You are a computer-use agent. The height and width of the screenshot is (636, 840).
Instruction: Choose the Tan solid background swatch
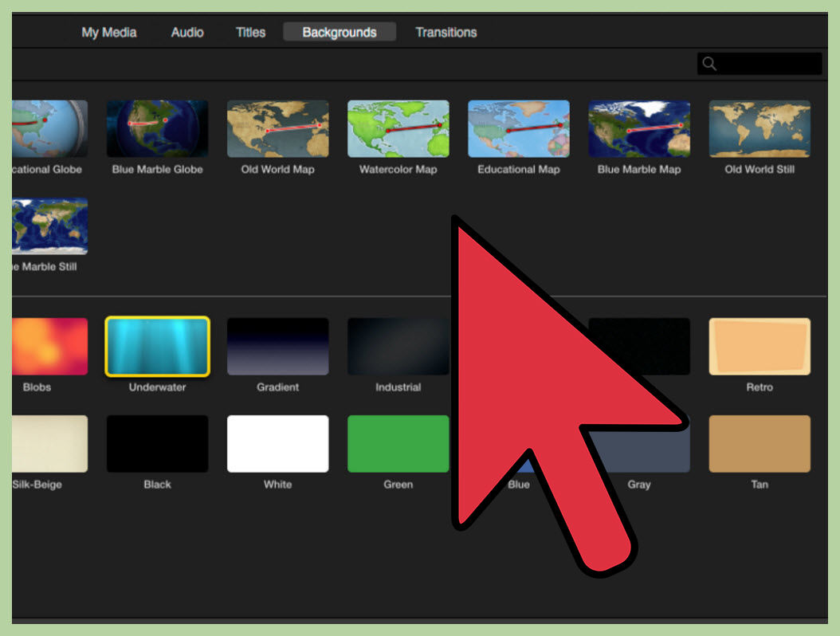coord(760,444)
